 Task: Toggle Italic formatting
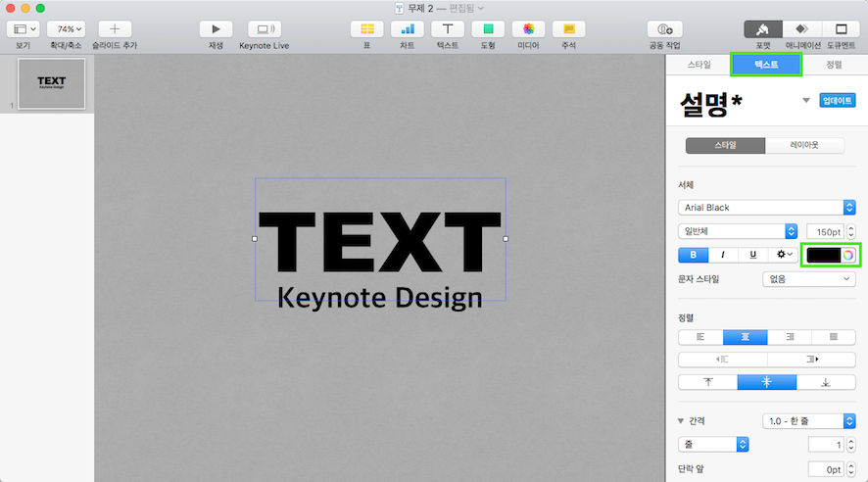(722, 255)
